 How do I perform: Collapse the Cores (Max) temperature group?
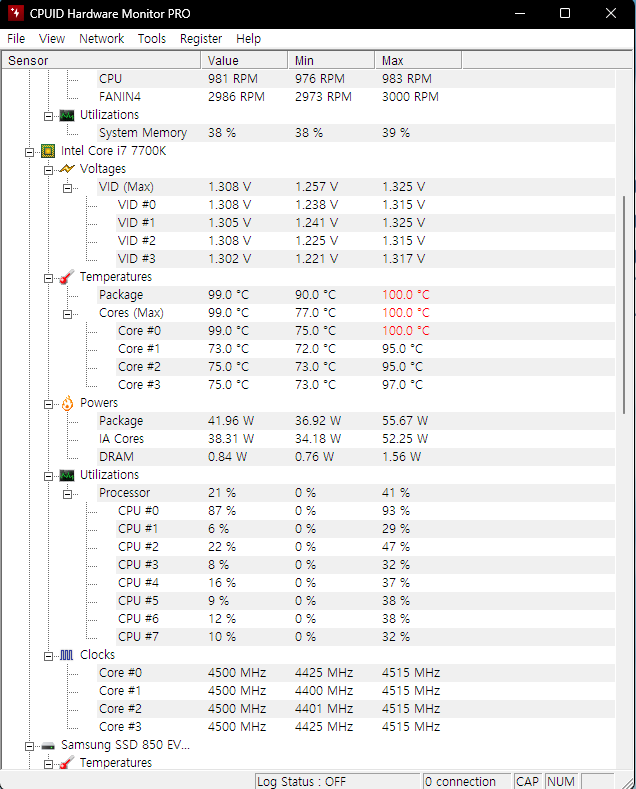pos(68,313)
